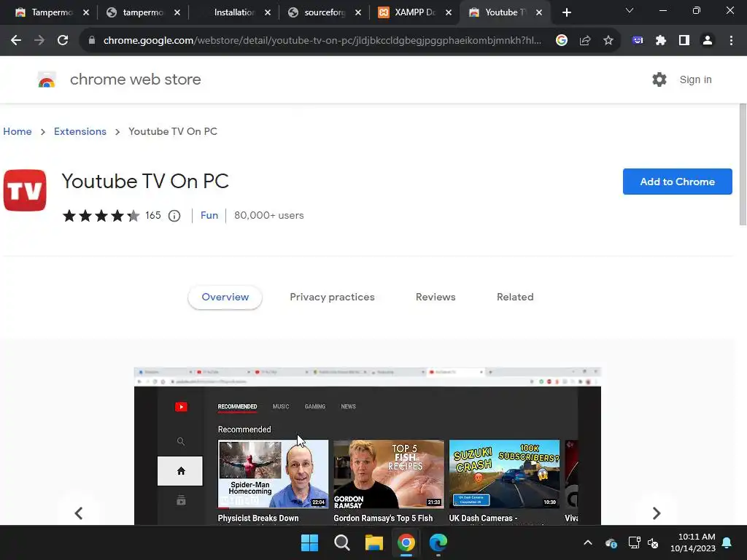Show the next screenshot in the carousel
The height and width of the screenshot is (560, 747).
pos(656,513)
